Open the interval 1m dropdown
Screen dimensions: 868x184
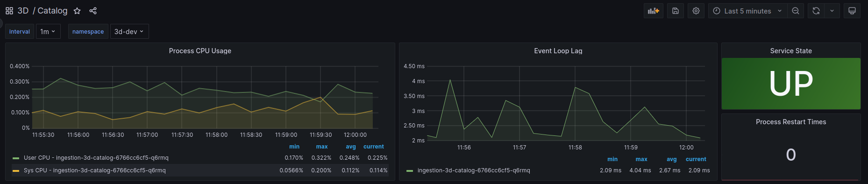pyautogui.click(x=48, y=31)
